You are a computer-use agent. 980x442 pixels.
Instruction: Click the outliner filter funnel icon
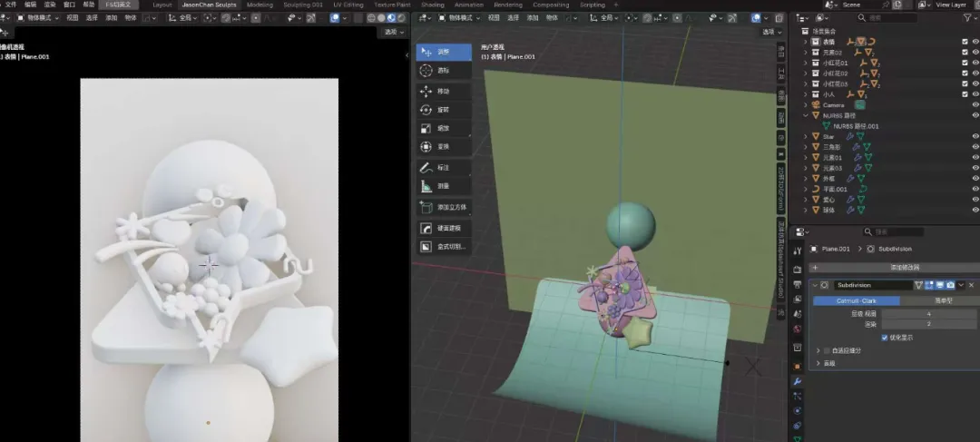969,18
